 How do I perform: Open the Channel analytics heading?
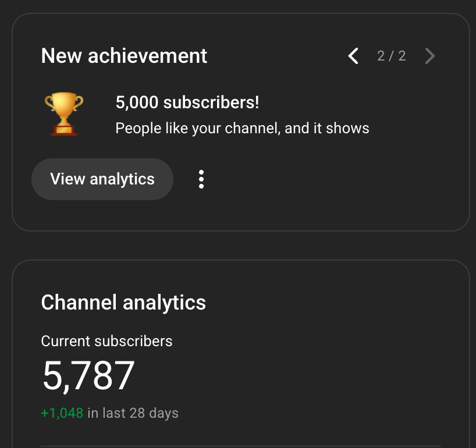123,303
